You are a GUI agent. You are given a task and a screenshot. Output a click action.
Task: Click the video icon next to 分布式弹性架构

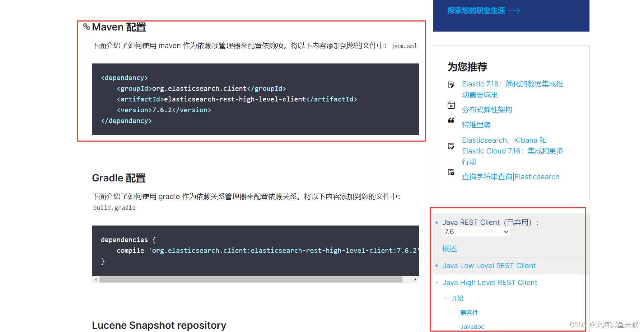pos(451,105)
